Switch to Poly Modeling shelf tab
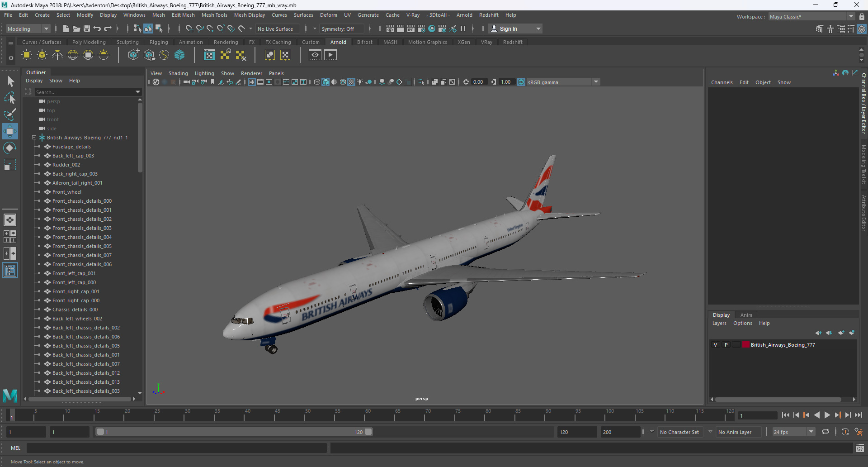Viewport: 868px width, 467px height. (89, 42)
